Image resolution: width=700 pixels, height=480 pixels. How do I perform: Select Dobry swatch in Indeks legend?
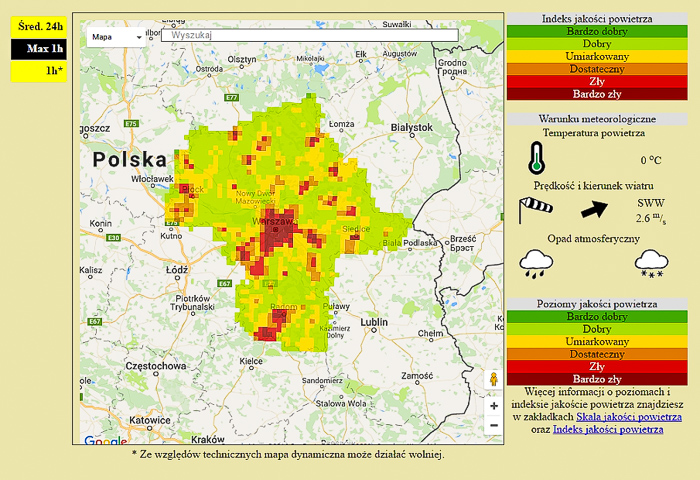tap(597, 44)
